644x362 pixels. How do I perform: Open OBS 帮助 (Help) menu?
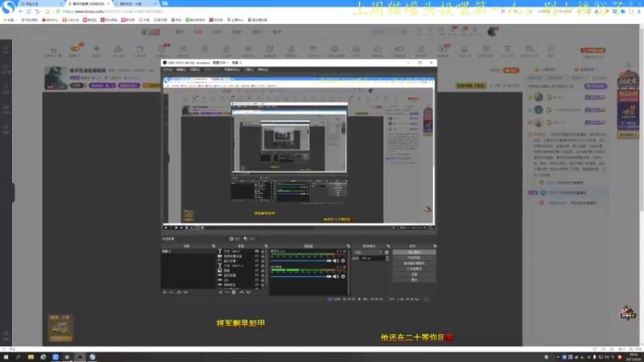pyautogui.click(x=262, y=70)
